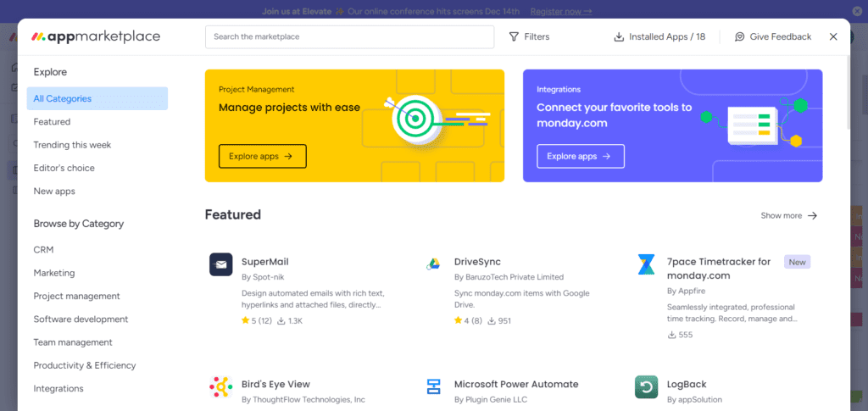
Task: Open the Featured category
Action: coord(52,122)
